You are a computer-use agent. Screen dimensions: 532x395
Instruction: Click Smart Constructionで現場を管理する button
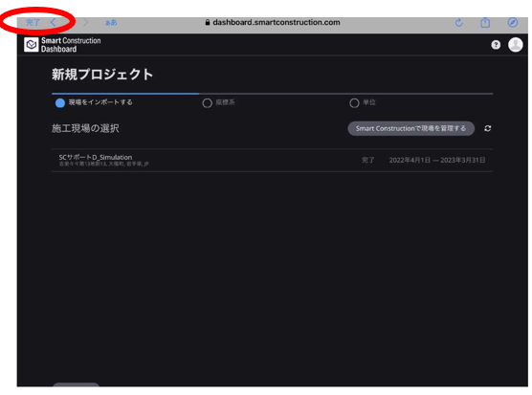tap(410, 128)
